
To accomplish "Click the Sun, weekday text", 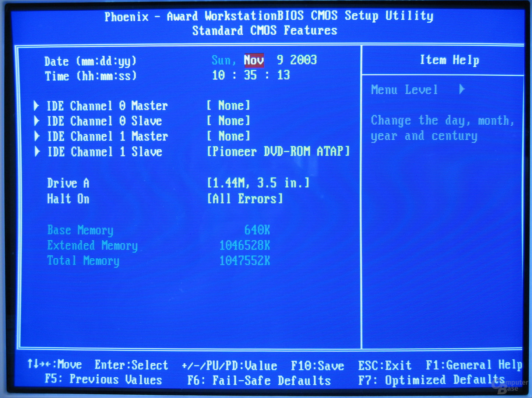I will (x=223, y=60).
